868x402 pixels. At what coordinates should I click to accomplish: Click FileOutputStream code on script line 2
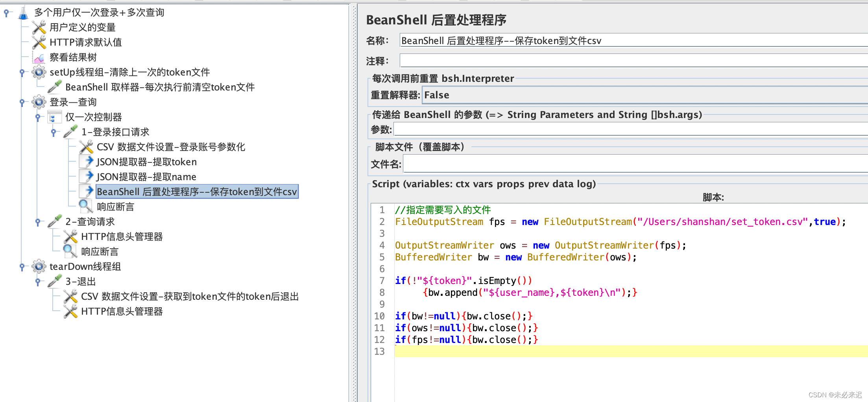click(620, 222)
